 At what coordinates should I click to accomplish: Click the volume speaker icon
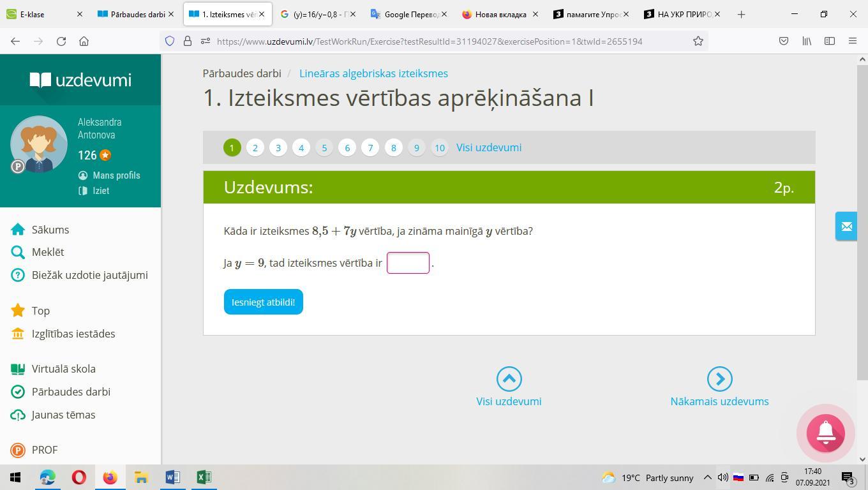722,477
